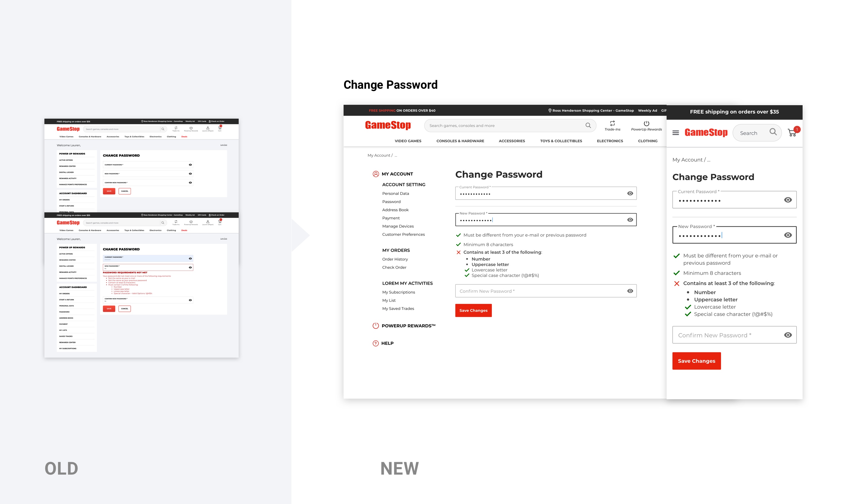This screenshot has width=847, height=504.
Task: Expand the POWERUP REWARDS section
Action: [408, 326]
